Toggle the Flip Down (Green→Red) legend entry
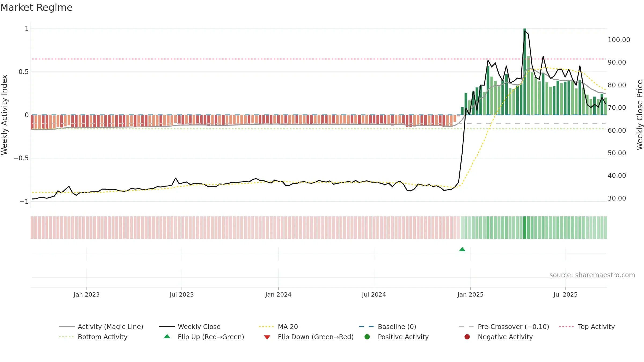 [309, 337]
